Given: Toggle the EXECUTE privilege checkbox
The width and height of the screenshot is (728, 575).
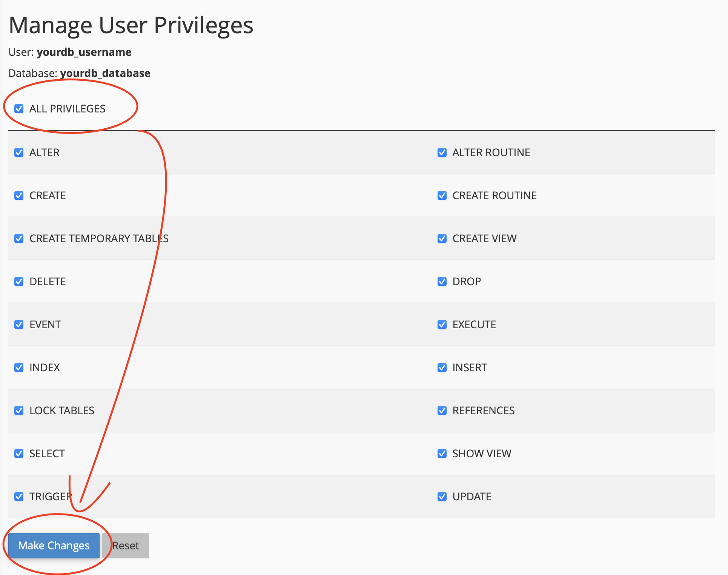Looking at the screenshot, I should (442, 324).
